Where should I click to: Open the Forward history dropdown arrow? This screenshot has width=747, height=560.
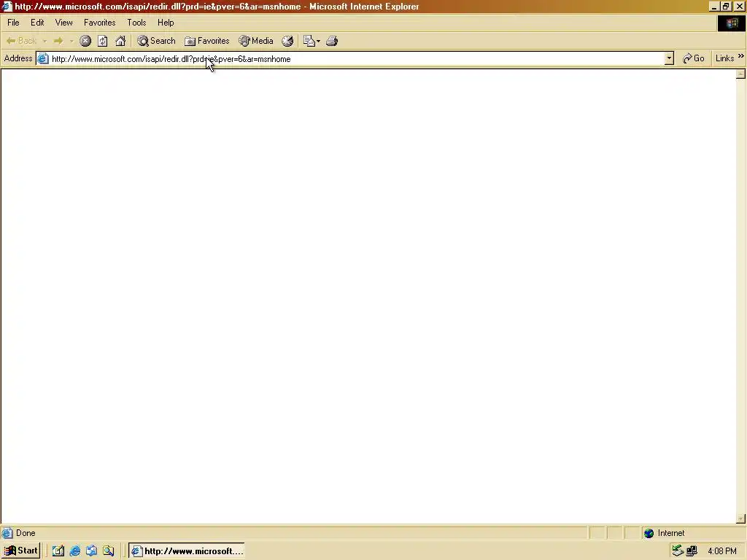click(71, 41)
